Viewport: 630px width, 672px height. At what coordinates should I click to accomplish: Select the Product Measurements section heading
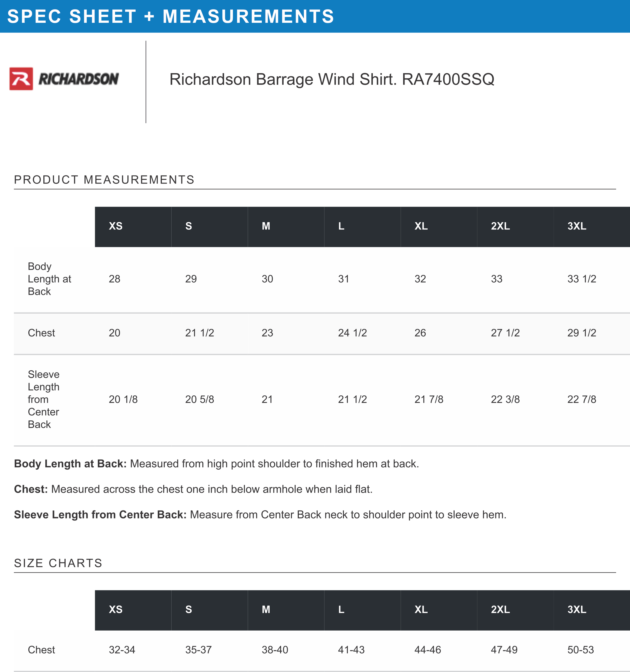pyautogui.click(x=104, y=180)
